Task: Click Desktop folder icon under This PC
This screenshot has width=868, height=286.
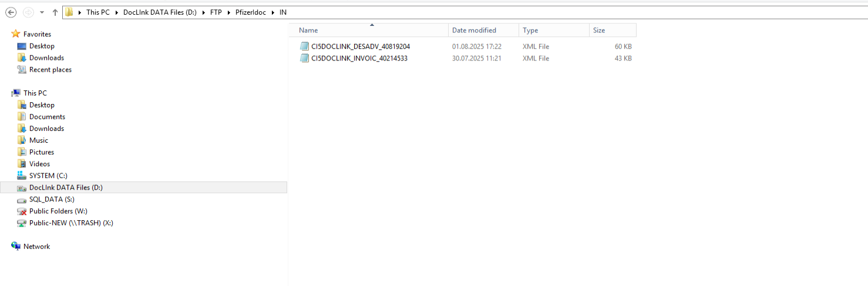Action: (x=22, y=105)
